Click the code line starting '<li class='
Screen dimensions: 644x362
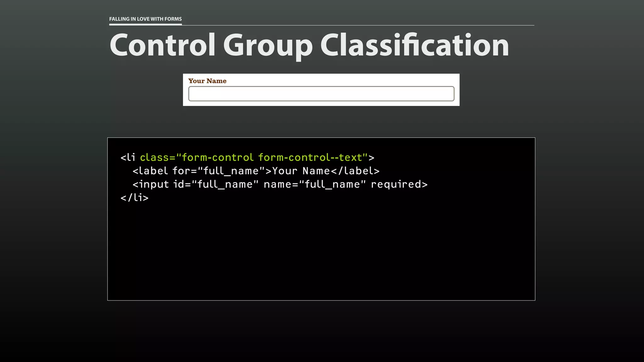coord(247,157)
